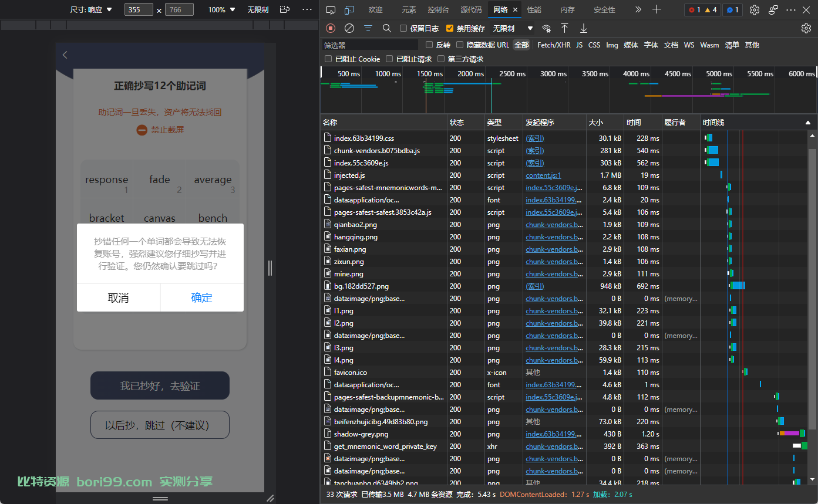Open device toolbar 无限制 throttle dropdown

coord(258,9)
